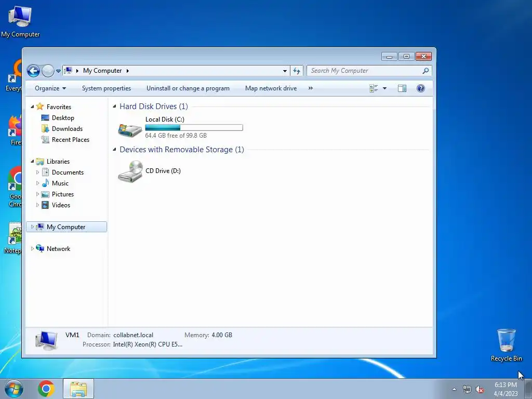The width and height of the screenshot is (532, 399).
Task: Expand My Computer in the navigation tree
Action: [32, 227]
